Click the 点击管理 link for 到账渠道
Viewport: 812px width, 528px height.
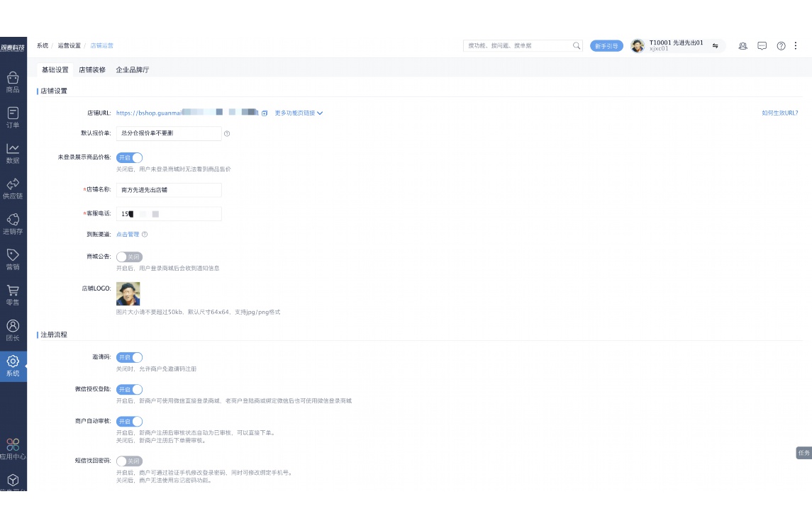coord(127,234)
